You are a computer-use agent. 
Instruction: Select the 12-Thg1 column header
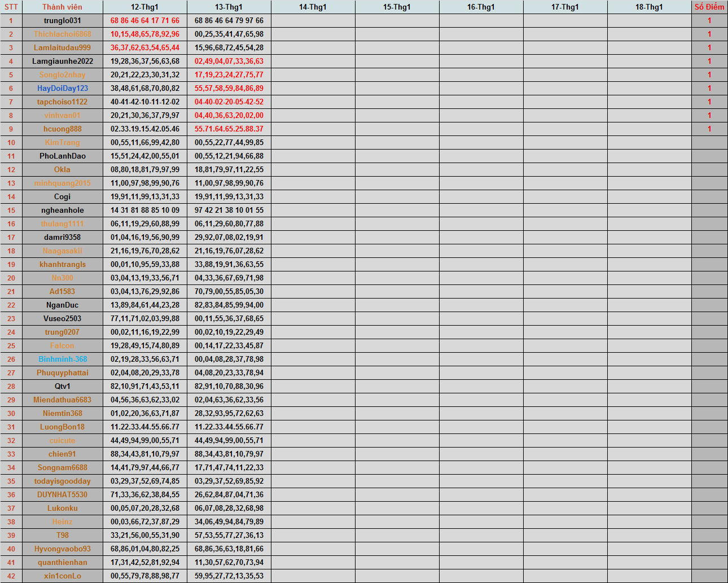(x=144, y=7)
